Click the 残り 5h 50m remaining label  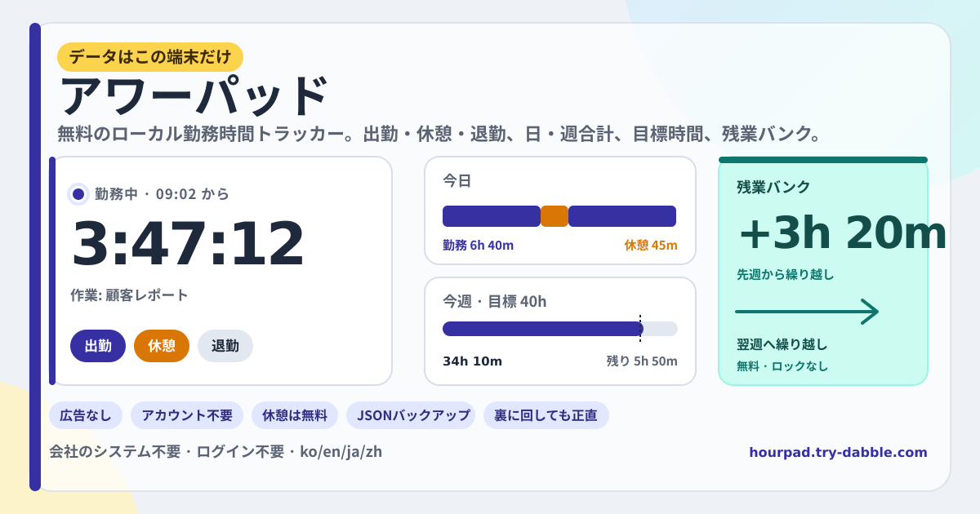642,361
